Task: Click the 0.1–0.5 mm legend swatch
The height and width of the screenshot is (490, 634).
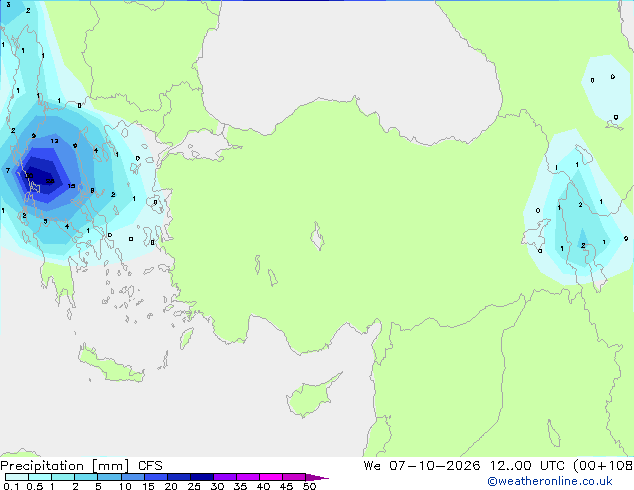Action: pos(17,477)
